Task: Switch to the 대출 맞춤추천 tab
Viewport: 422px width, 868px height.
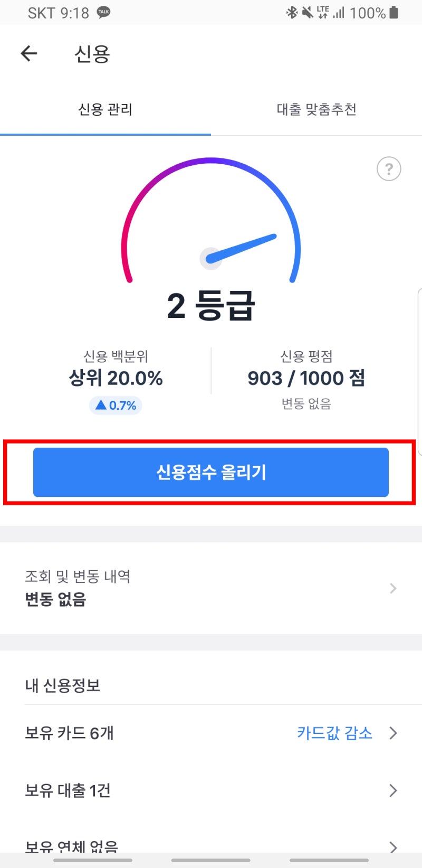Action: (316, 110)
